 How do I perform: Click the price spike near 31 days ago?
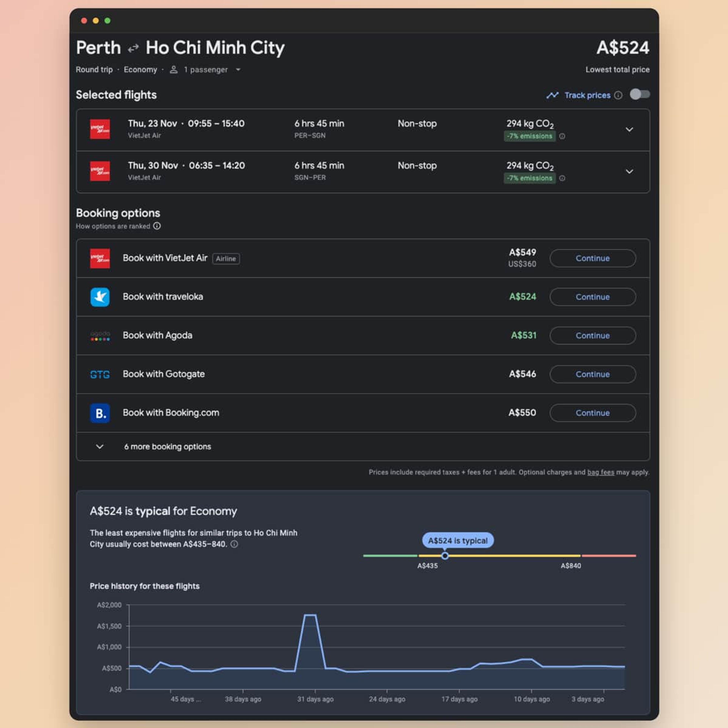pyautogui.click(x=310, y=616)
